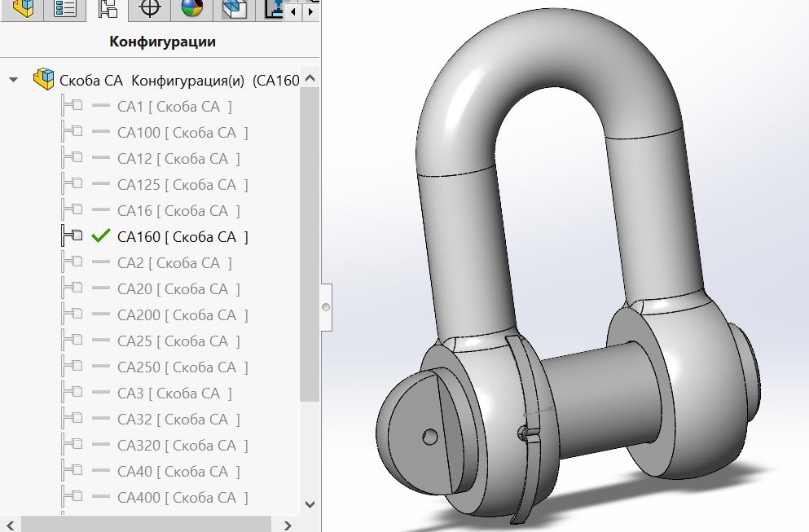Click the configuration icon beside СА160
The width and height of the screenshot is (809, 532).
[x=72, y=235]
